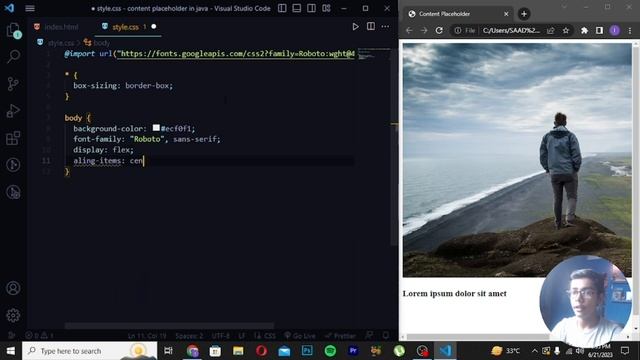640x360 pixels.
Task: Open the browser profile avatar
Action: coord(614,30)
